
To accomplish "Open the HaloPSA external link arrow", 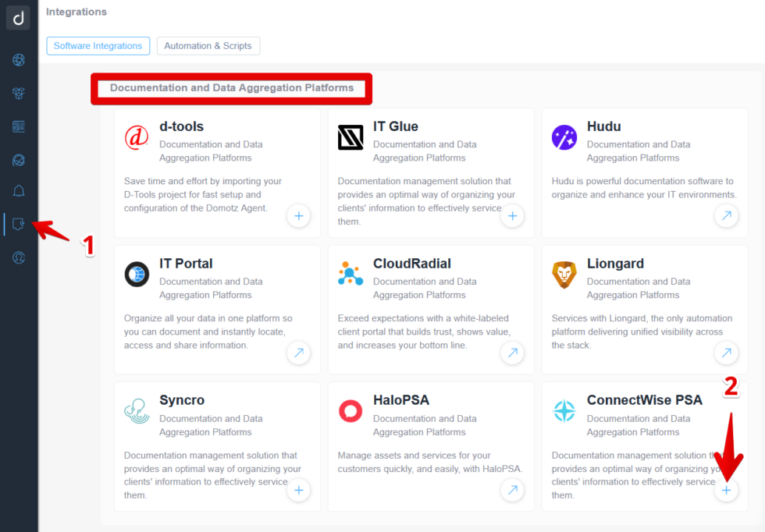I will point(512,491).
